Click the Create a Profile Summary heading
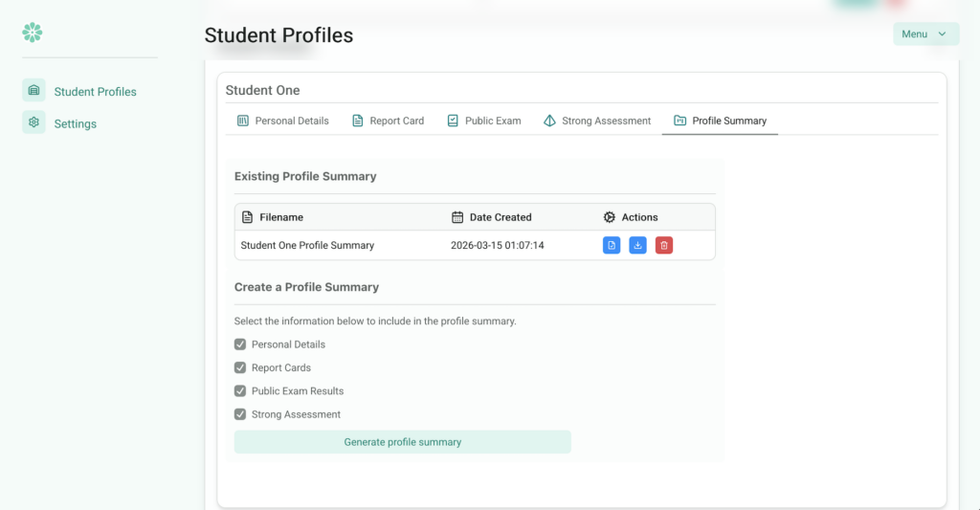The width and height of the screenshot is (980, 510). tap(307, 287)
